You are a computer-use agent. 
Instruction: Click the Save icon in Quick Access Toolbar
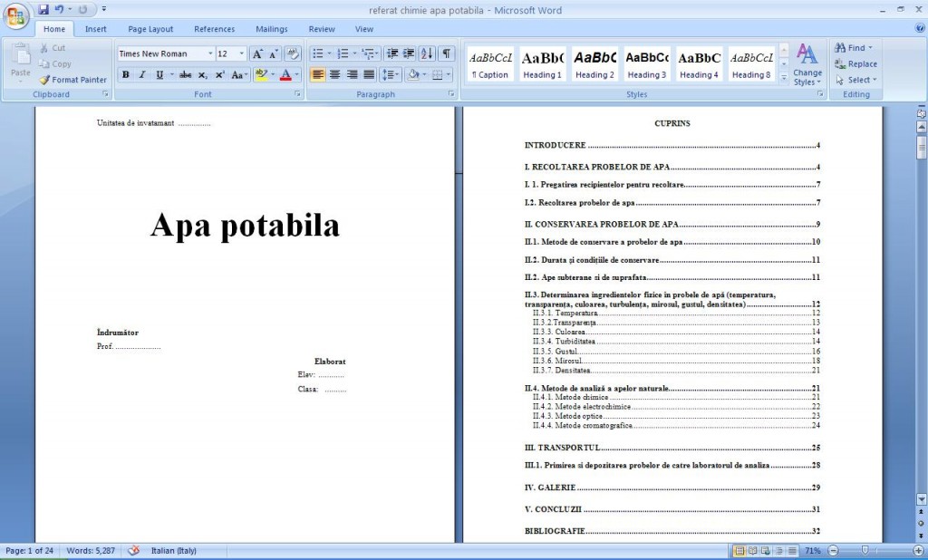tap(43, 10)
